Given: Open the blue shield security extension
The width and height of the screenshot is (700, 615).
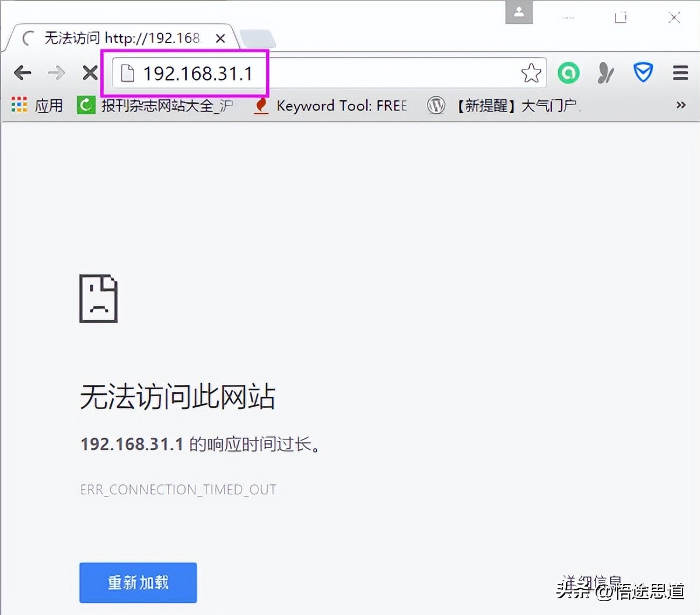Looking at the screenshot, I should pyautogui.click(x=643, y=72).
